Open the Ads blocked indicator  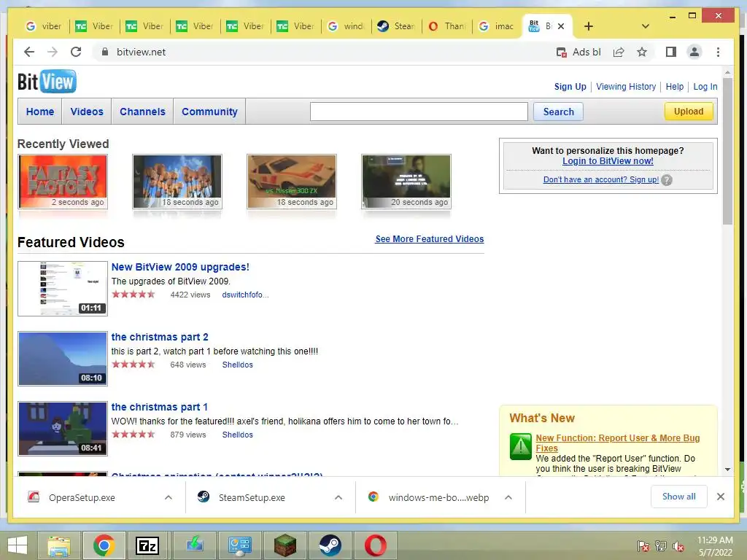click(x=578, y=52)
